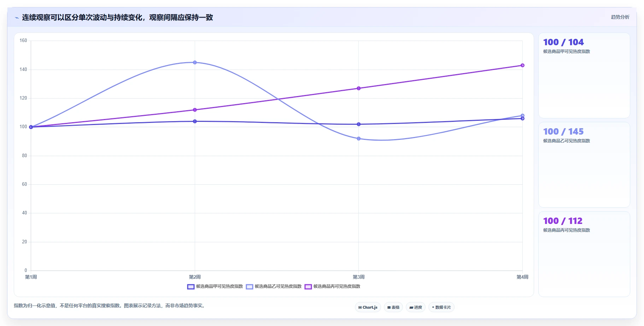Toggle 候选商品乙可见热度指数 legend swatch

click(x=250, y=287)
